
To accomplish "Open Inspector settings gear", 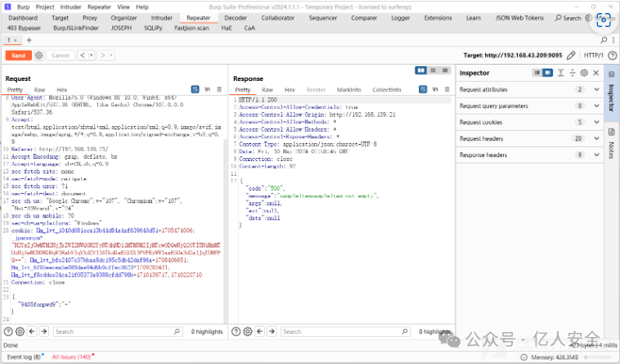I will (584, 73).
